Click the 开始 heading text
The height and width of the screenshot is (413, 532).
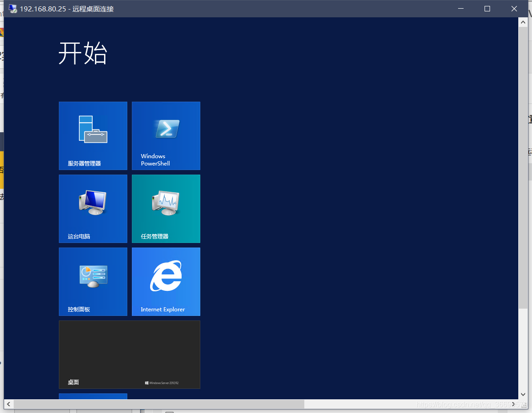click(x=83, y=53)
